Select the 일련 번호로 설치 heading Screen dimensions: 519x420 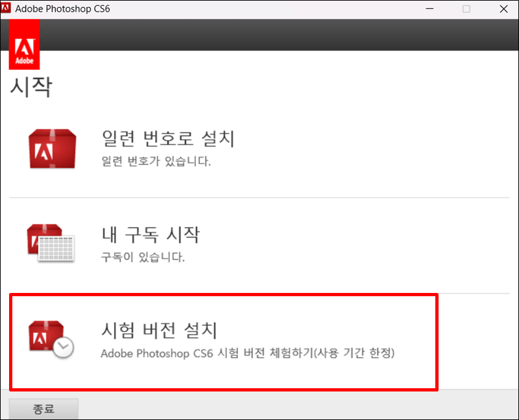click(168, 138)
